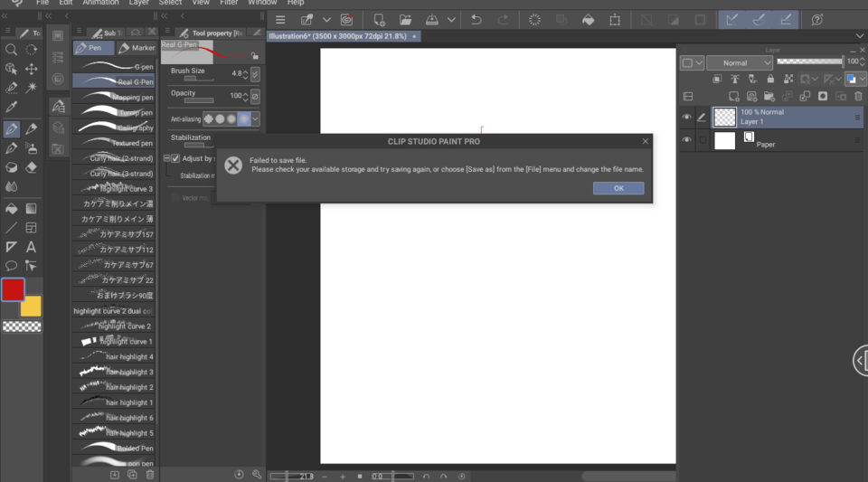Click the Clip Studio support question icon
This screenshot has height=482, width=868.
[x=817, y=20]
